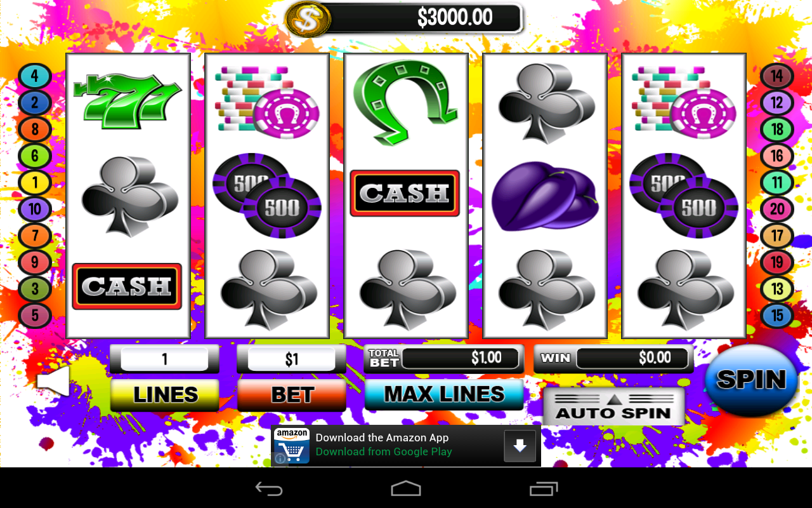Screen dimensions: 812x508
Task: Click the Android back navigation icon
Action: pyautogui.click(x=268, y=488)
